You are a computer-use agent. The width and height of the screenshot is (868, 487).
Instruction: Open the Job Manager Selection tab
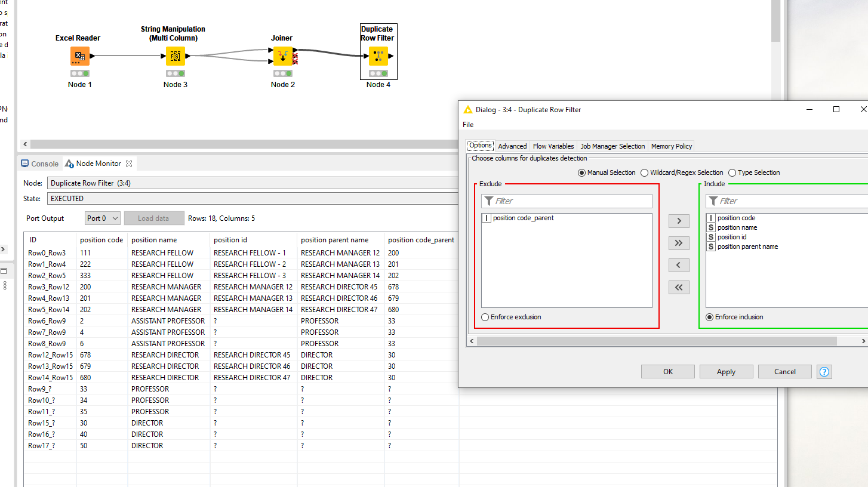[x=612, y=146]
